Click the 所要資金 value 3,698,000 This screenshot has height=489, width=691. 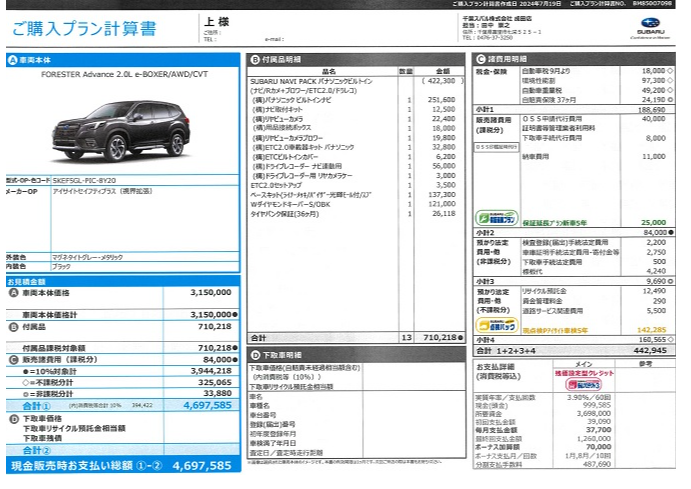click(x=594, y=414)
